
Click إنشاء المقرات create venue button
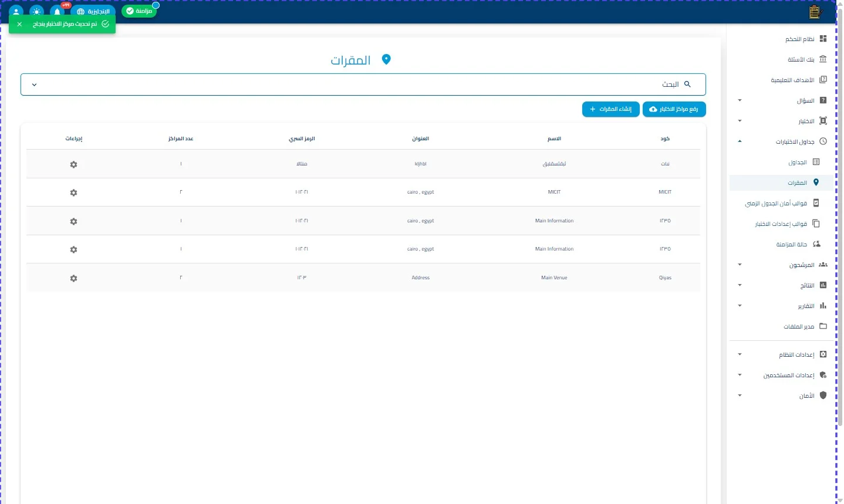pos(611,109)
